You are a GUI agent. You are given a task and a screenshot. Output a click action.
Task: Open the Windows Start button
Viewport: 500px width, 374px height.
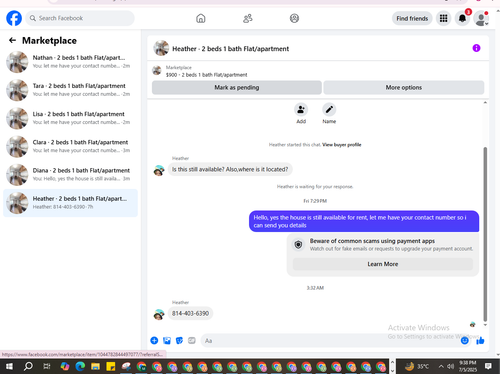[x=9, y=367]
